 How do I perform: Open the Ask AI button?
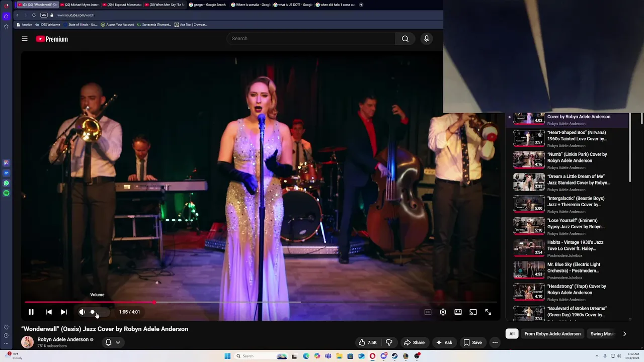444,342
